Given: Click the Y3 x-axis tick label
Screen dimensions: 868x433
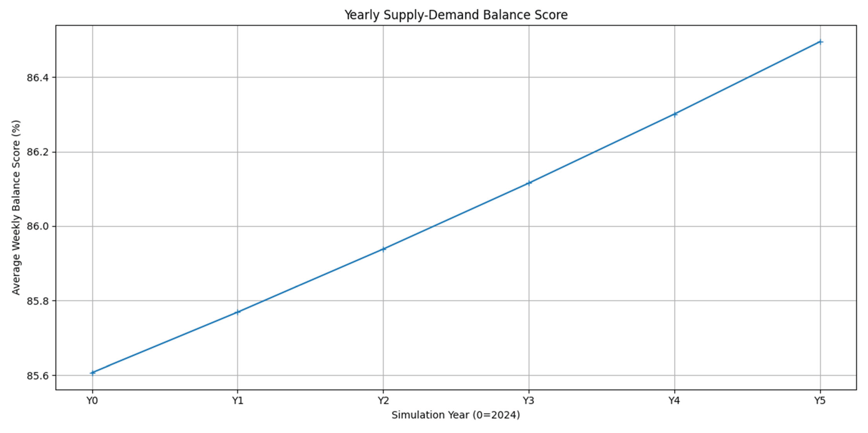Looking at the screenshot, I should [x=529, y=401].
